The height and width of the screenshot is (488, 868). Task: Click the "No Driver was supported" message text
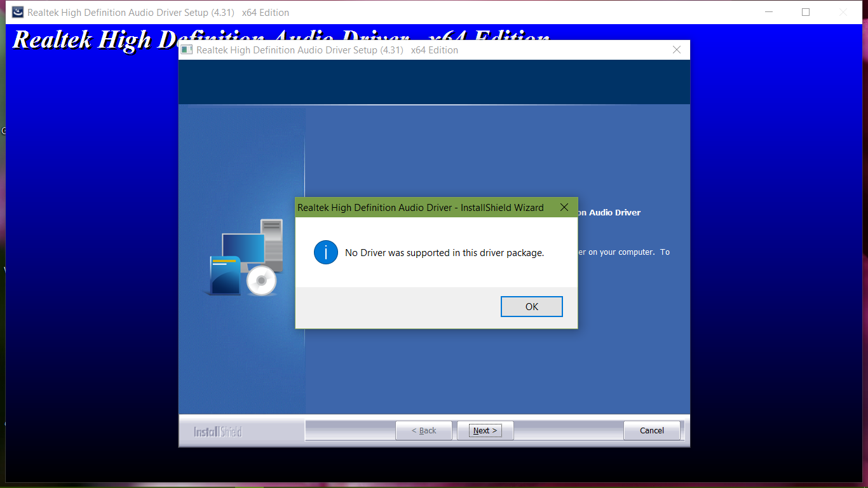click(444, 253)
